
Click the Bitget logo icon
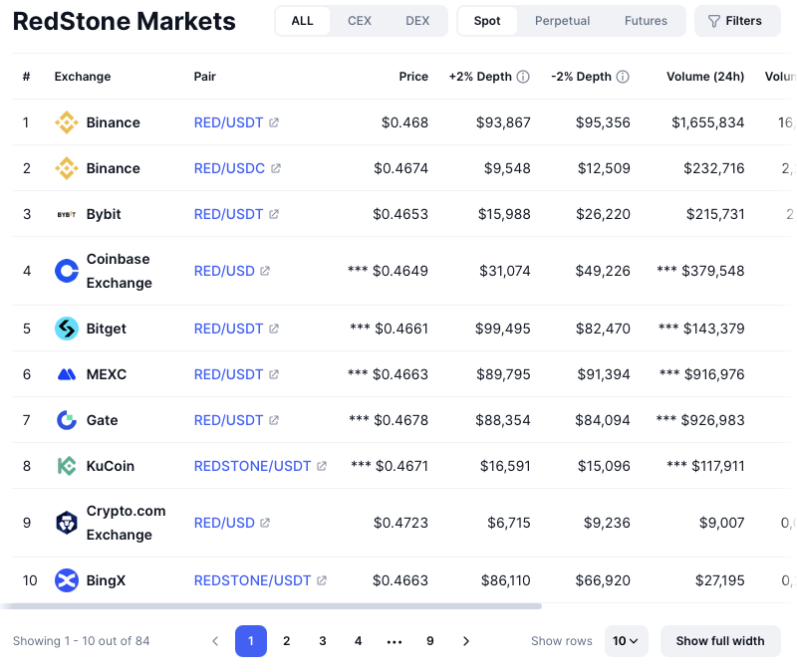point(67,329)
